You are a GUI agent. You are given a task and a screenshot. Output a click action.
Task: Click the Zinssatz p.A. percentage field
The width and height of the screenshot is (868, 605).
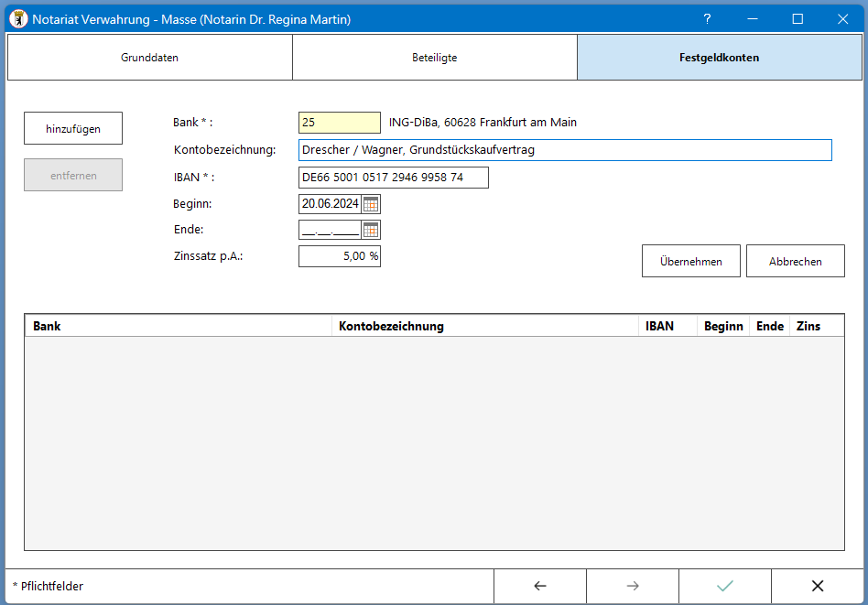click(x=339, y=256)
